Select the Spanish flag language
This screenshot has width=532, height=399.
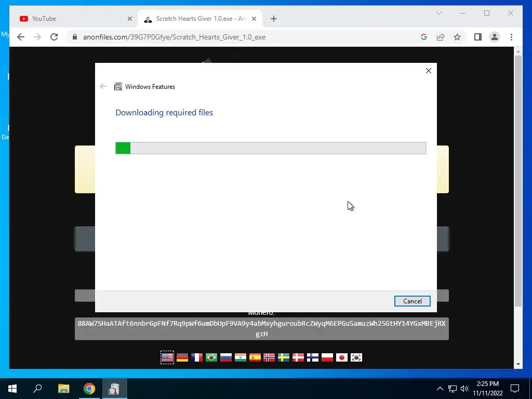(x=255, y=357)
